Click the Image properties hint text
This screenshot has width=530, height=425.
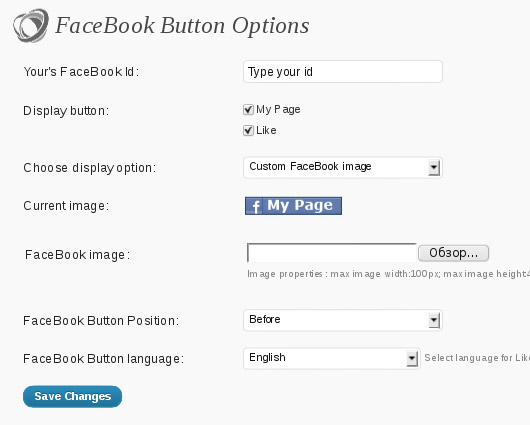pos(388,274)
